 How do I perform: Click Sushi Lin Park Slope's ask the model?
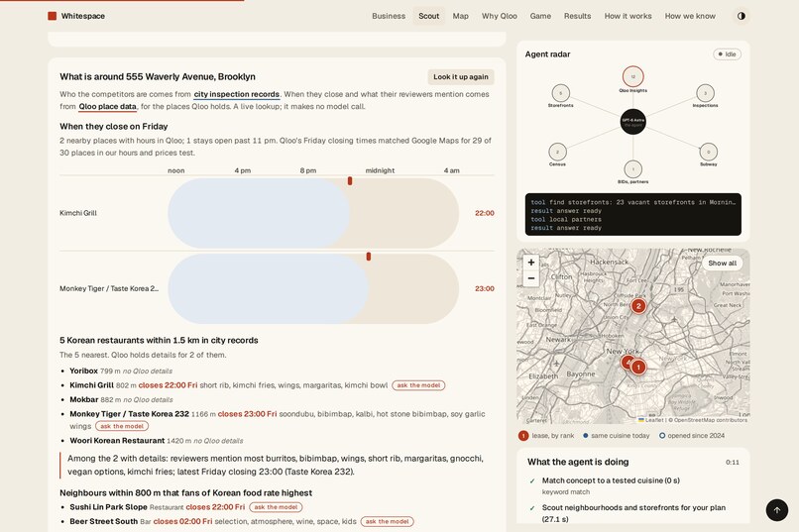276,507
